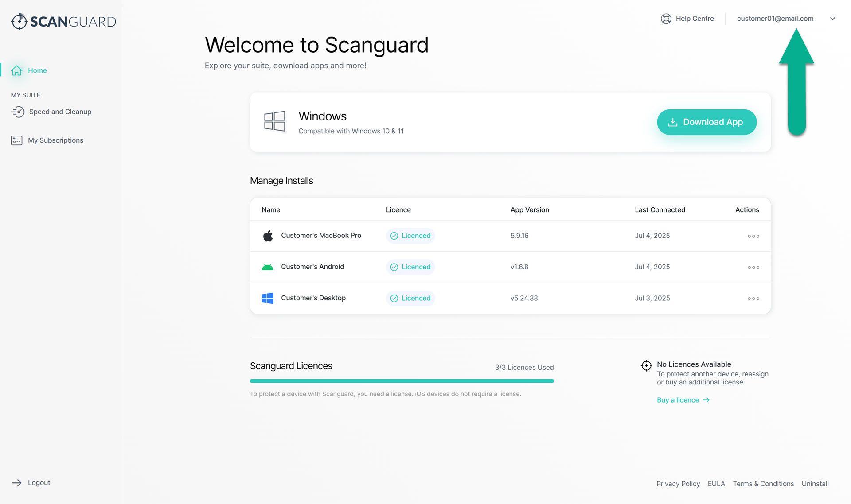Click the Apple icon for MacBook Pro
The width and height of the screenshot is (851, 504).
coord(268,236)
